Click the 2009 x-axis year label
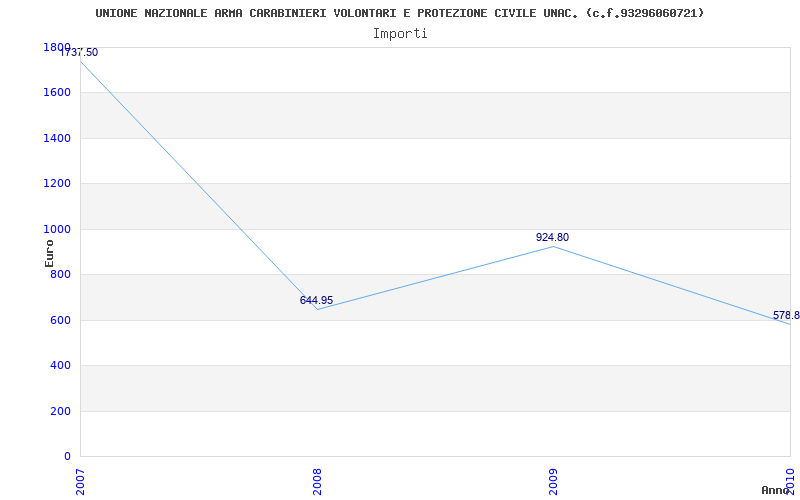The image size is (800, 500). 553,480
